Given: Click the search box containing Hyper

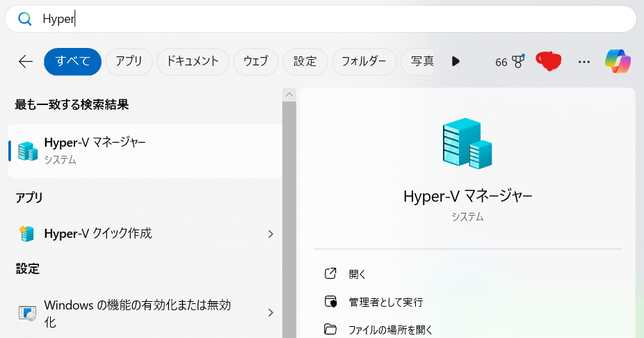Looking at the screenshot, I should pos(321,19).
